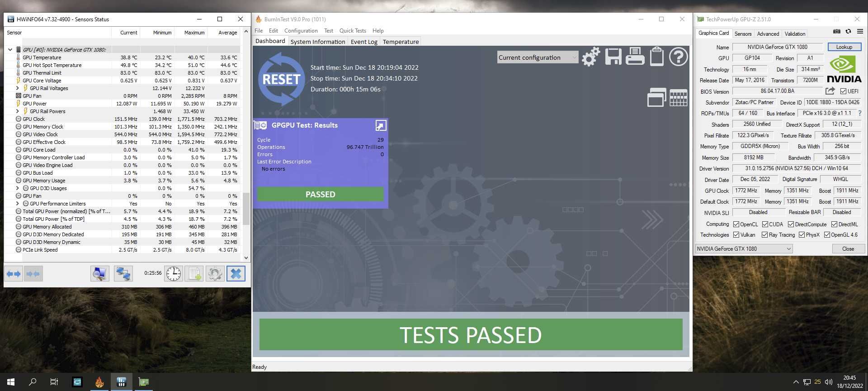Expand GPU D3D Usages row
868x391 pixels.
[x=17, y=188]
